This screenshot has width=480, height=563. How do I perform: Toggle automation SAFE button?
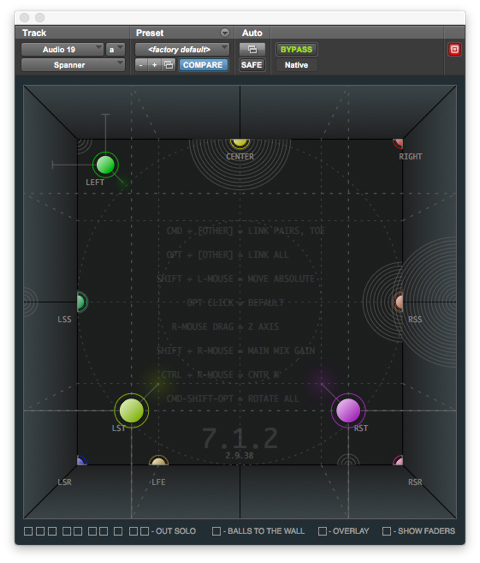tap(252, 65)
